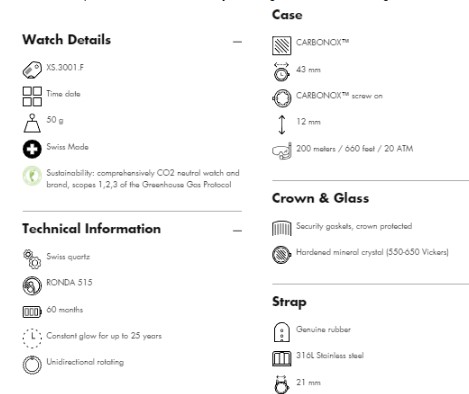The image size is (469, 394).
Task: Click the Technical Information heading
Action: [91, 229]
